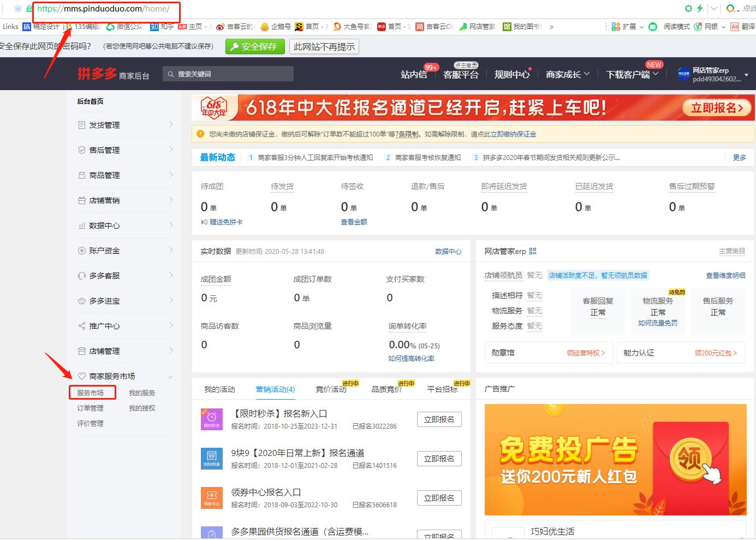
Task: Collapse the 商家服务市场 sidebar section
Action: coord(170,376)
